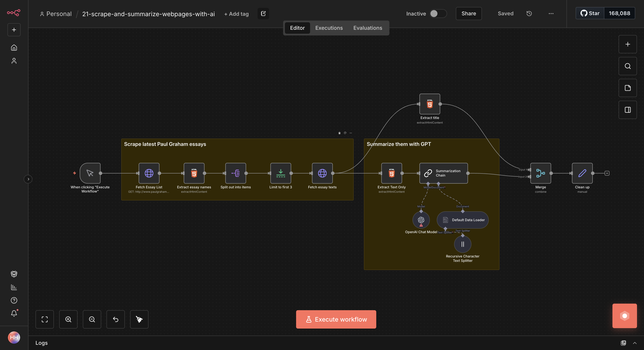Click the Share button
The image size is (644, 350).
click(x=469, y=14)
